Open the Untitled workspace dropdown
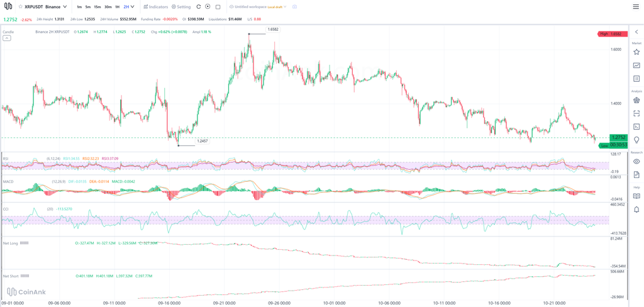This screenshot has width=644, height=307. (x=258, y=6)
